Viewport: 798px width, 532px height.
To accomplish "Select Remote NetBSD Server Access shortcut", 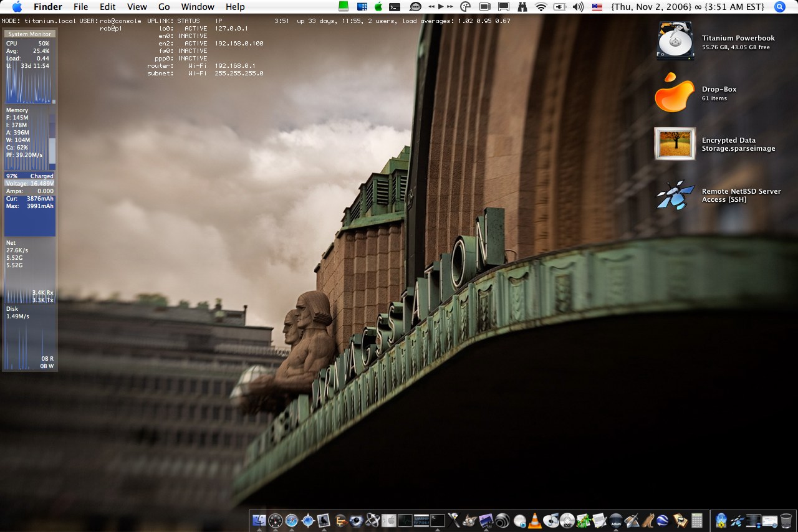I will point(676,195).
